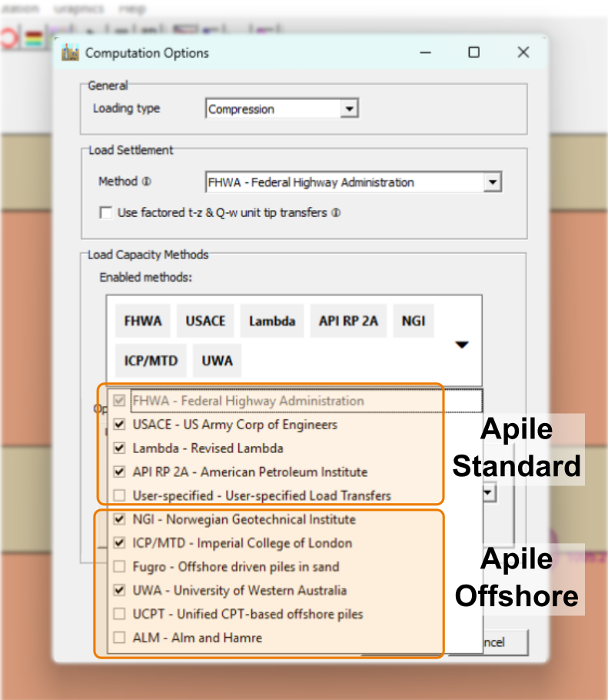Click info icon after Q-w unit tip transfers
Image resolution: width=608 pixels, height=700 pixels.
pyautogui.click(x=337, y=213)
